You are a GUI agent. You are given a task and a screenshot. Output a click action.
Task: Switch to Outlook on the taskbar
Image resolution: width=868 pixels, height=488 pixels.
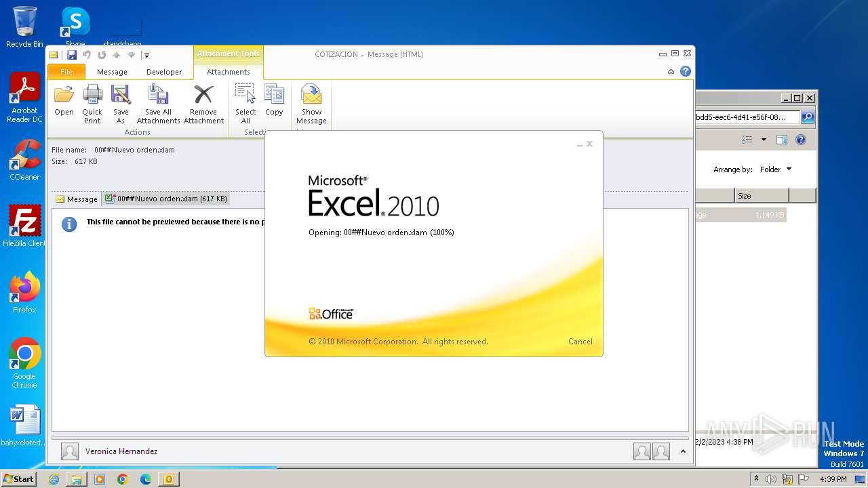tap(169, 479)
